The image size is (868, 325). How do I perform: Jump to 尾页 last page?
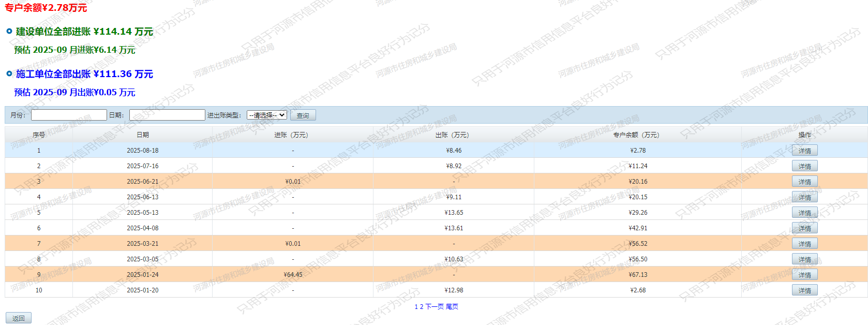tap(452, 307)
